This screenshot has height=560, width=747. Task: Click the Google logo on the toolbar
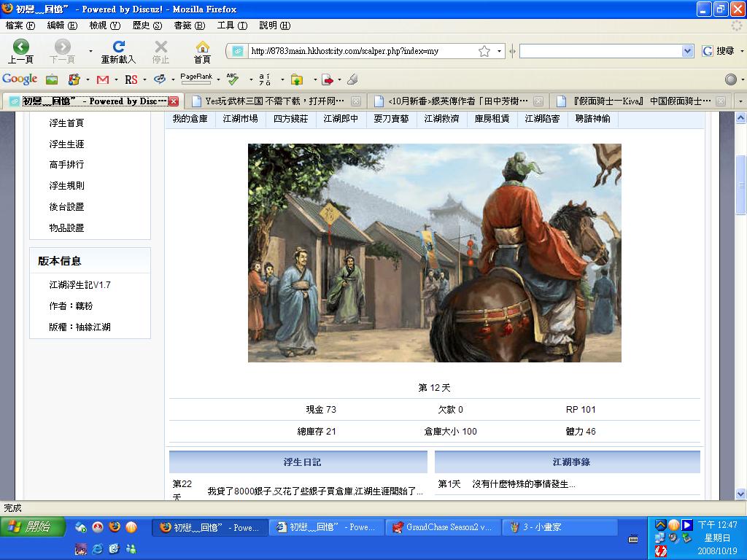click(20, 79)
